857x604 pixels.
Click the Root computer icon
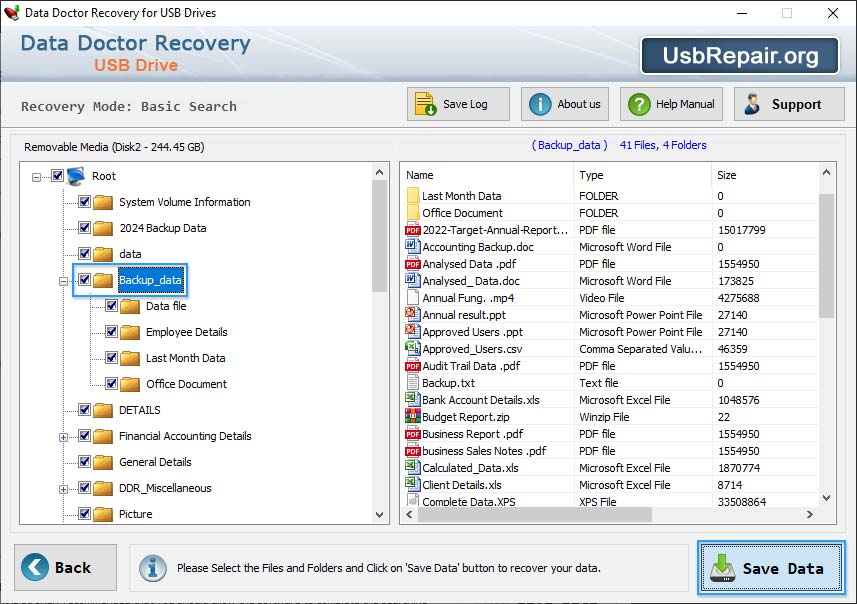76,175
